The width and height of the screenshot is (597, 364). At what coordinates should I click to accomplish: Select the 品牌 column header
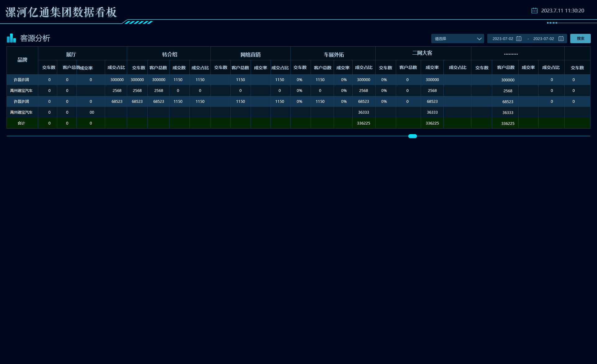22,60
